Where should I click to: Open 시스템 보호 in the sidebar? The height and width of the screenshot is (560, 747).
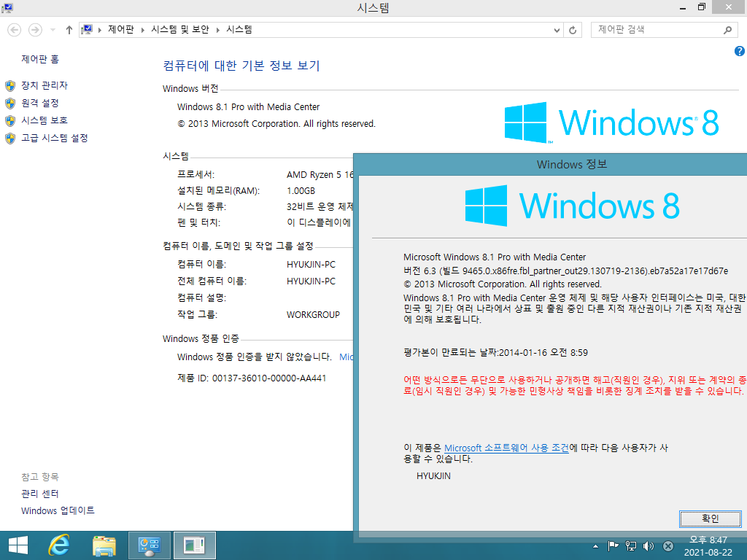(x=44, y=120)
